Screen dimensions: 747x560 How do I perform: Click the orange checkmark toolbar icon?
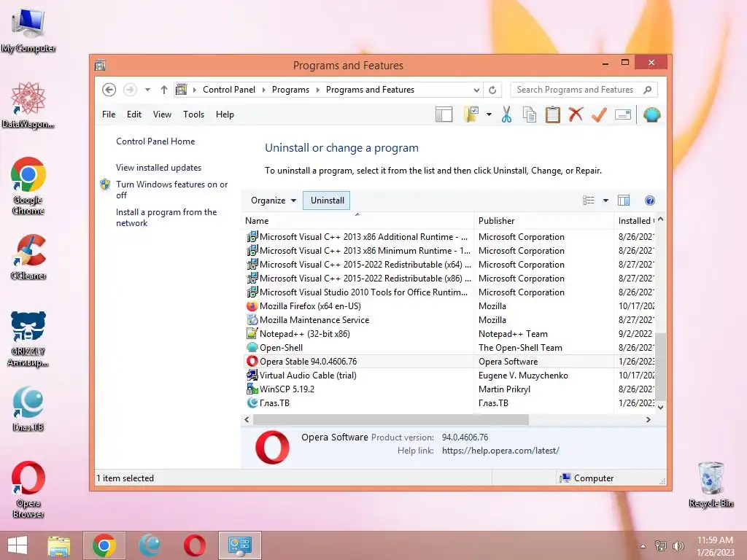pos(599,114)
